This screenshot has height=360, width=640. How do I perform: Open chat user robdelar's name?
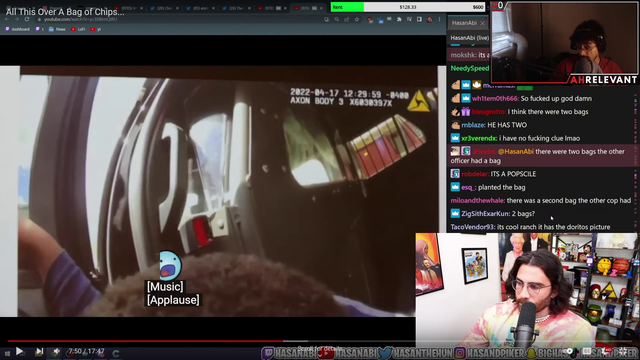[x=475, y=174]
